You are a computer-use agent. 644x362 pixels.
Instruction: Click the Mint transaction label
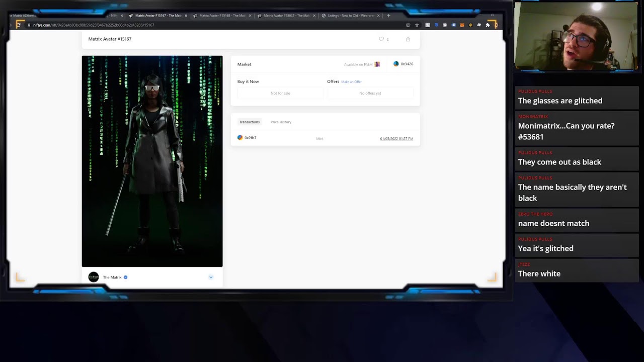coord(319,138)
